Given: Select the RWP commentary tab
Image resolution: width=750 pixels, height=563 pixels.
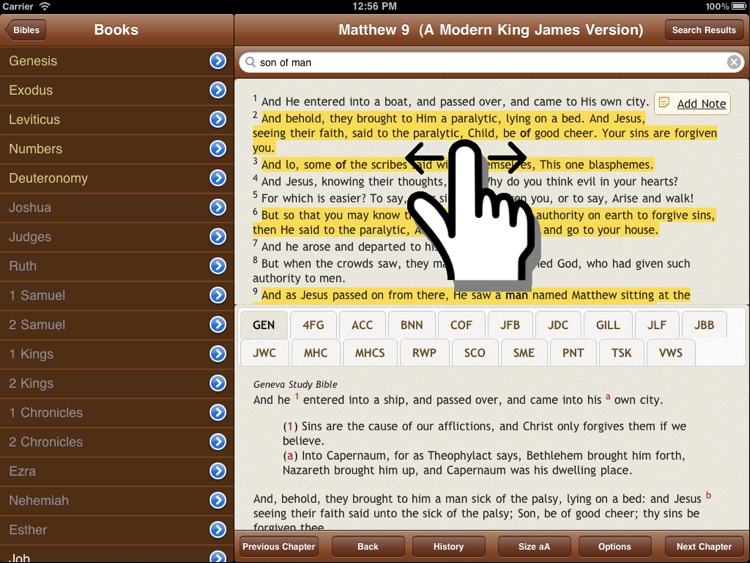Looking at the screenshot, I should click(424, 353).
